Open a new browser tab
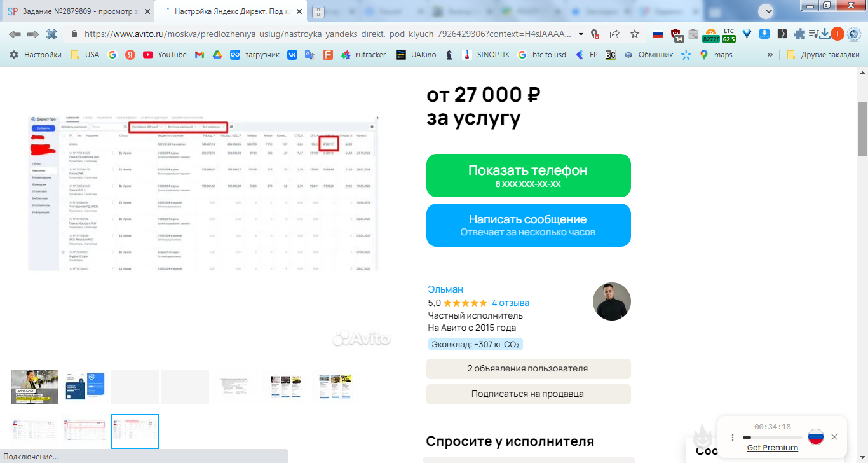 (318, 11)
